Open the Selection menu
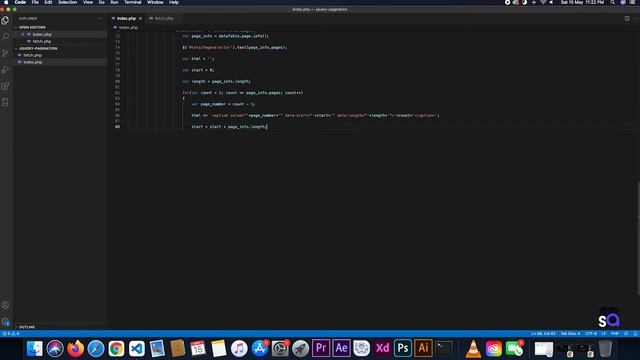This screenshot has width=640, height=360. coord(67,2)
